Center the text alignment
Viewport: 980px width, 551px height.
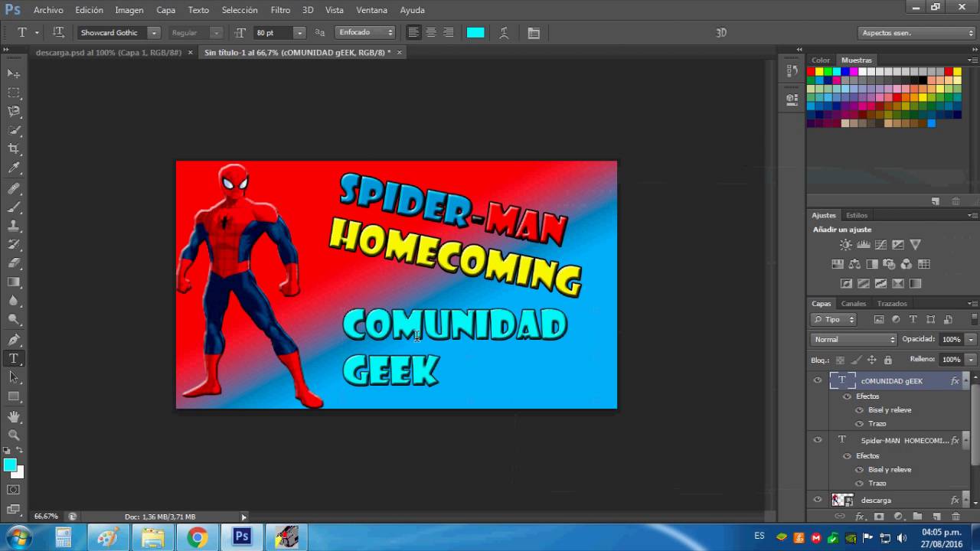coord(431,33)
